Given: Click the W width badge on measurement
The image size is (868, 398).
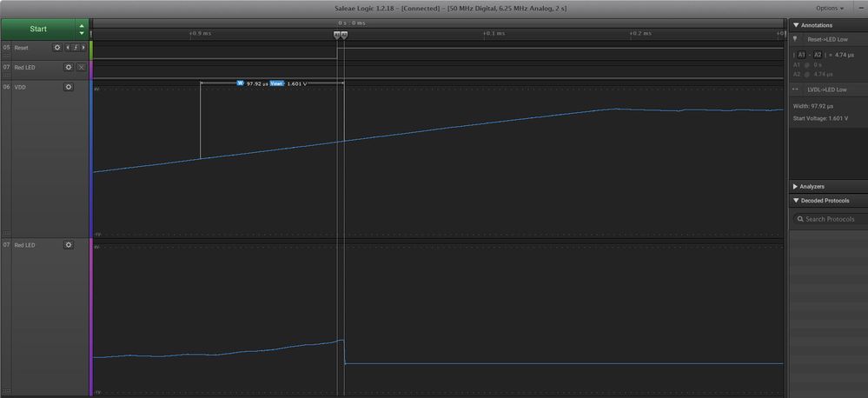Looking at the screenshot, I should (241, 83).
